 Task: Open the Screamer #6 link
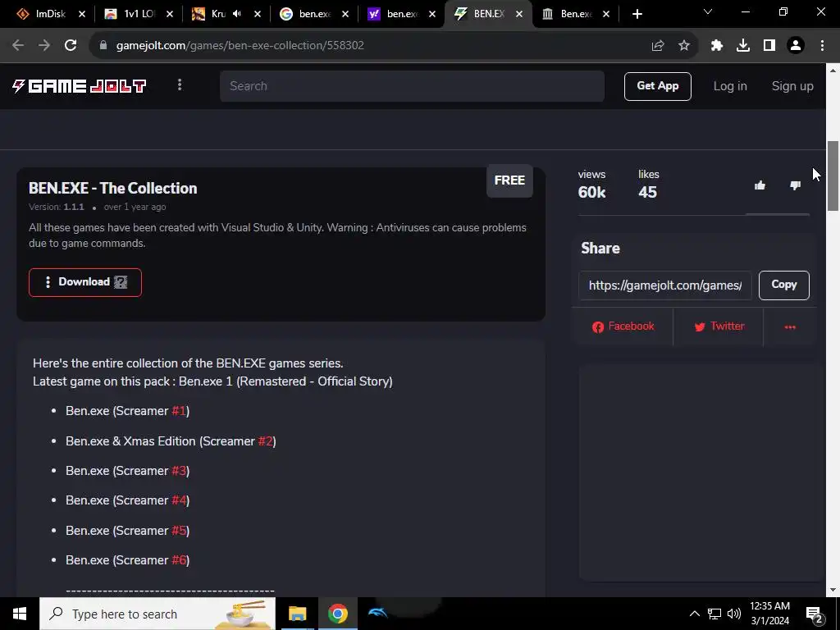click(179, 560)
